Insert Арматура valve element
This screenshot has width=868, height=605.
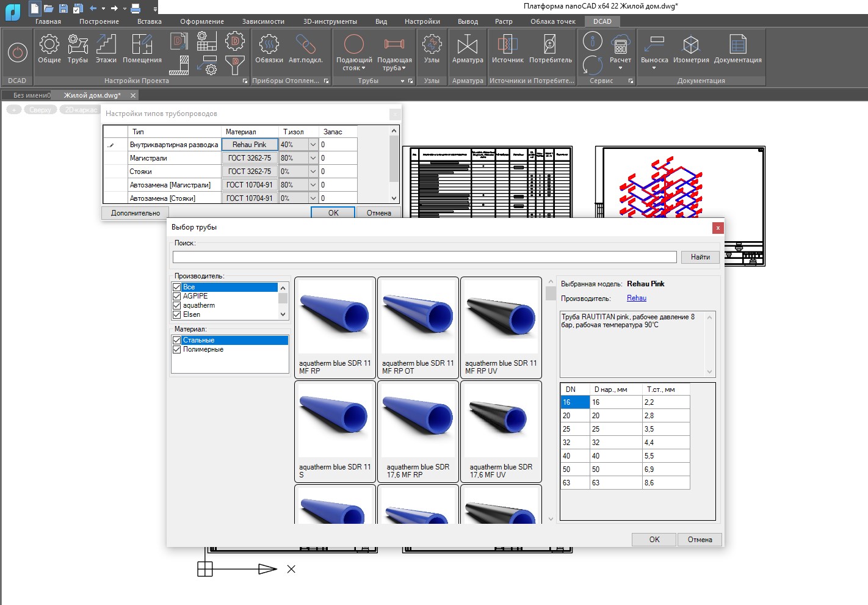pyautogui.click(x=468, y=48)
